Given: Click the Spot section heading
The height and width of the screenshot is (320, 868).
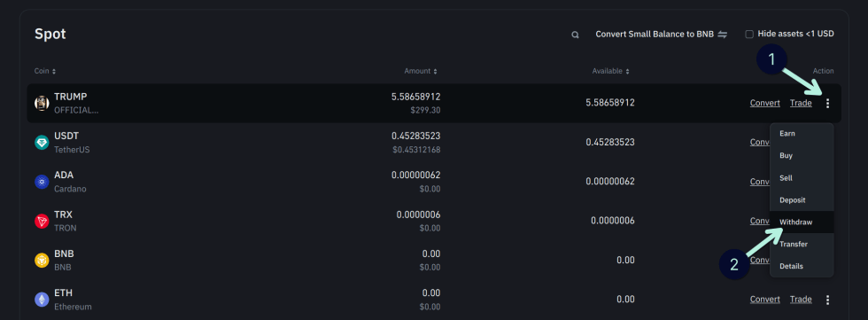Looking at the screenshot, I should [50, 34].
